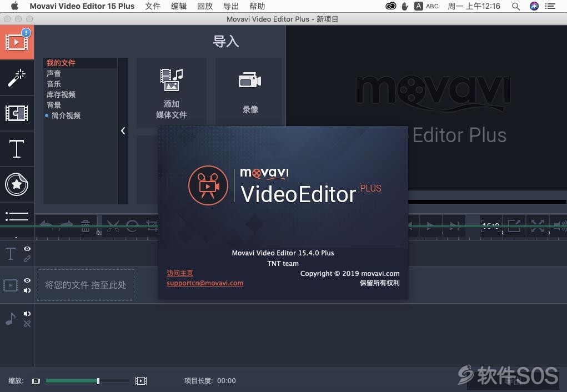Click the 访问主页 link
This screenshot has height=392, width=567.
[x=180, y=273]
